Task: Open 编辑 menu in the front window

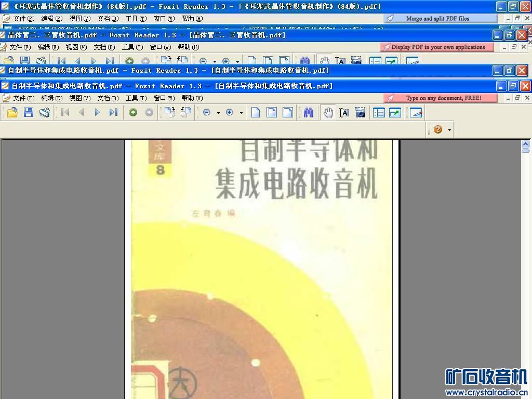Action: point(51,98)
